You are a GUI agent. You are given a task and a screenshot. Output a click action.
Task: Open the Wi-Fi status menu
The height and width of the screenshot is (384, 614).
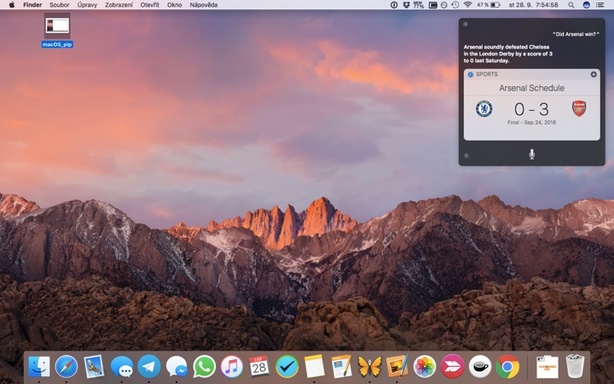click(468, 5)
